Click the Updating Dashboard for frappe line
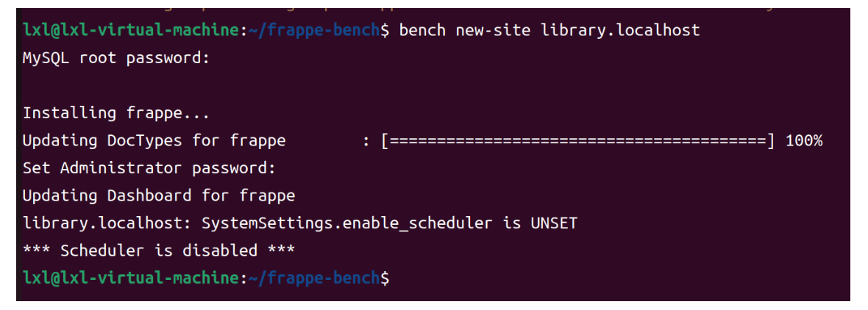868x310 pixels. 158,195
